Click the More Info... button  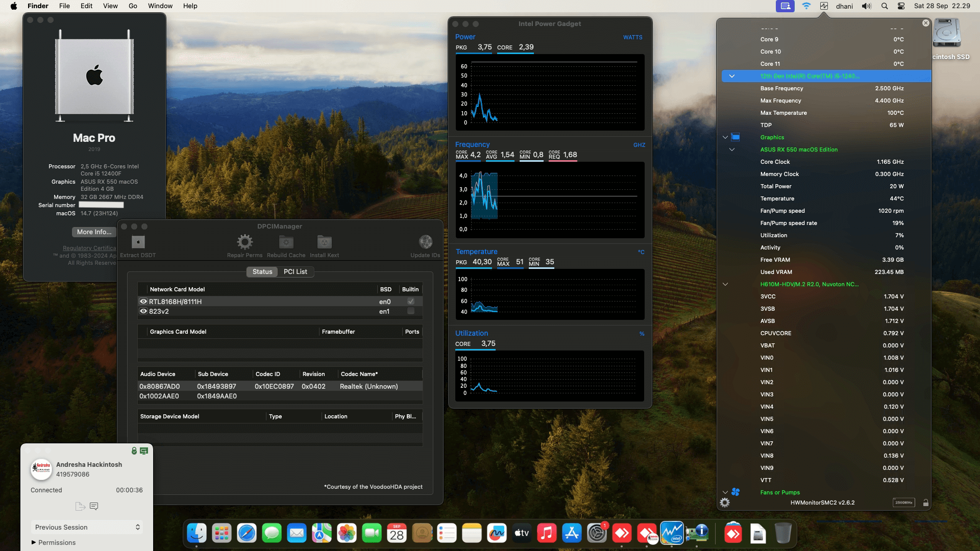click(93, 232)
